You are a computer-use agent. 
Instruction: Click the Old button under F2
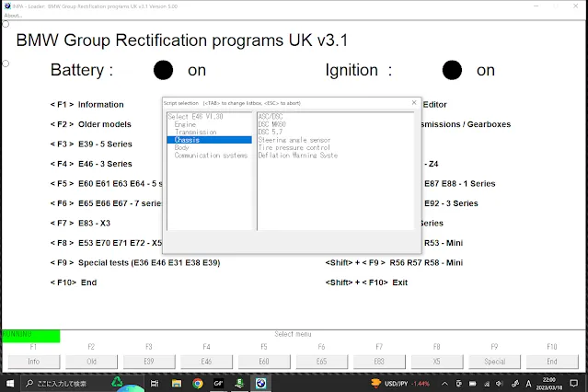coord(91,362)
